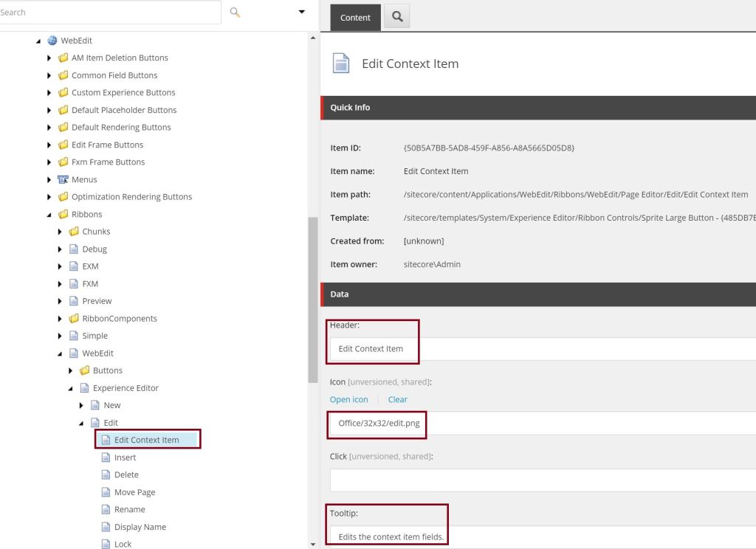Expand the New tree node

point(81,405)
